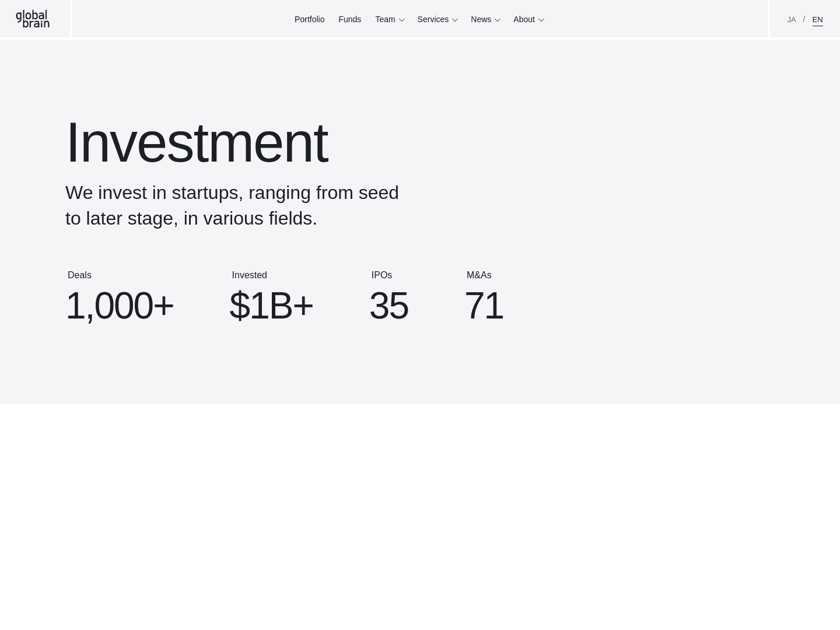Click the 1,000+ deals figure
Image resolution: width=840 pixels, height=630 pixels.
[120, 306]
